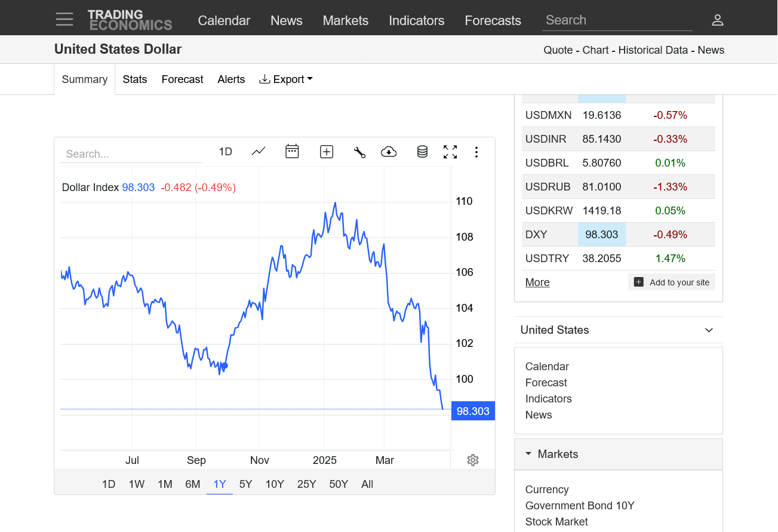Click the Add to your site button
The image size is (778, 532).
[672, 282]
